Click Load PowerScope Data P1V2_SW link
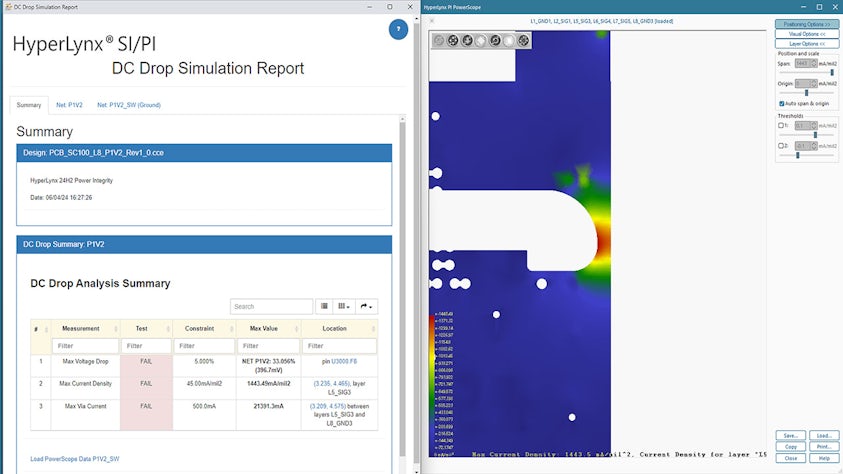Viewport: 843px width, 474px height. coord(75,459)
